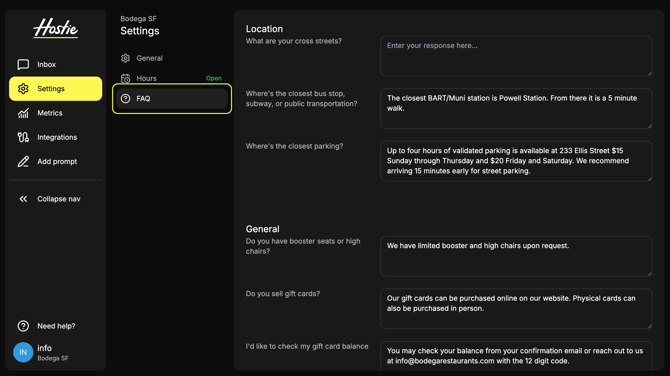The image size is (670, 376).
Task: Click the 'Do you sell gift cards?' question
Action: [282, 294]
